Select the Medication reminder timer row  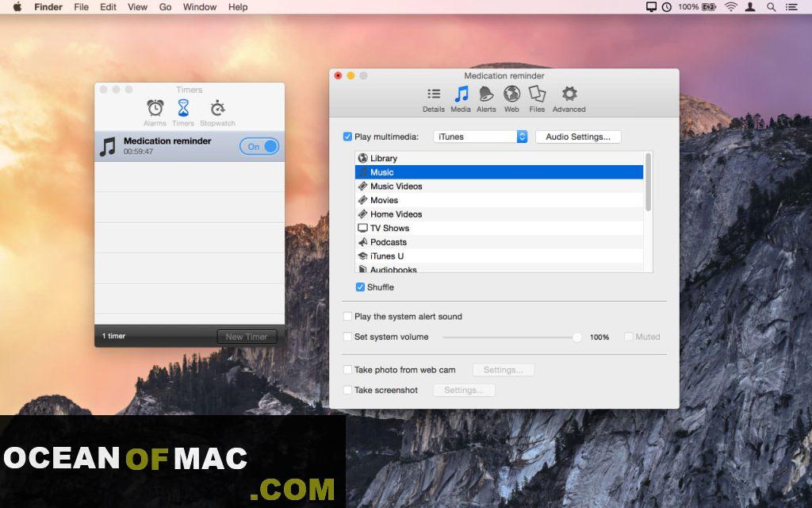(190, 147)
